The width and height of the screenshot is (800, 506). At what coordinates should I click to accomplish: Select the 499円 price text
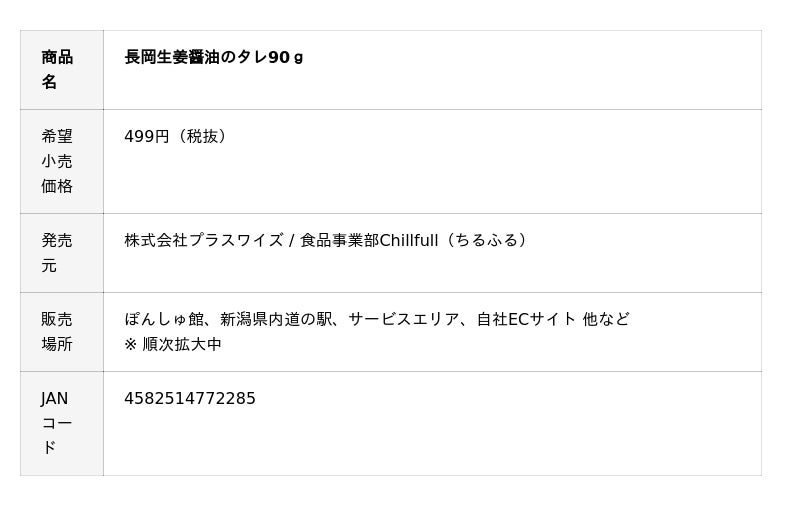coord(147,136)
